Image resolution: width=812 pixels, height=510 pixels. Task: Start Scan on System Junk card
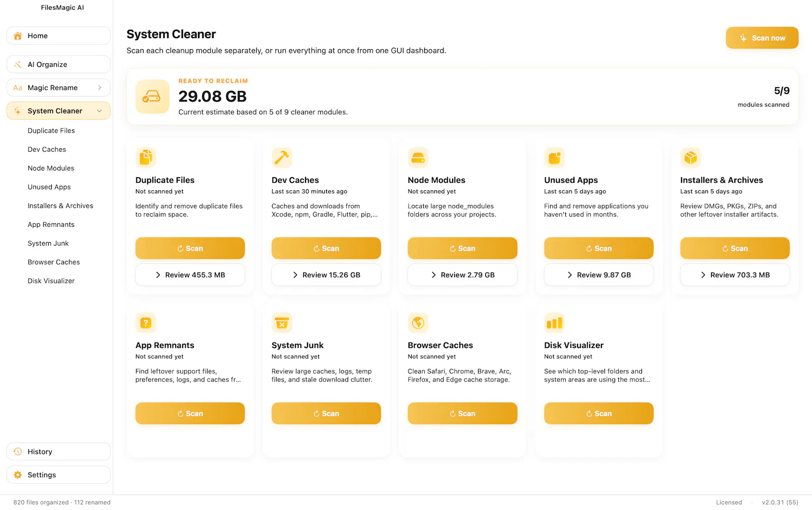[326, 414]
